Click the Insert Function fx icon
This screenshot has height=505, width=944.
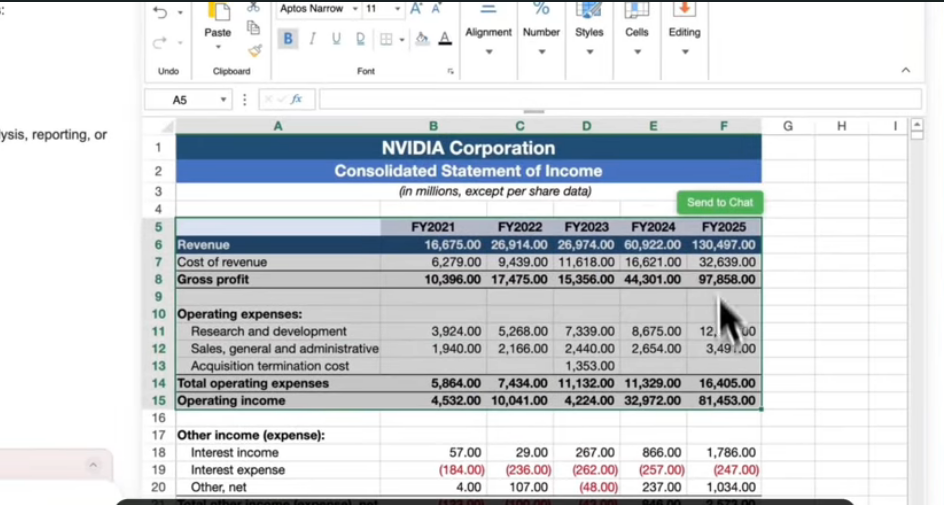(296, 100)
